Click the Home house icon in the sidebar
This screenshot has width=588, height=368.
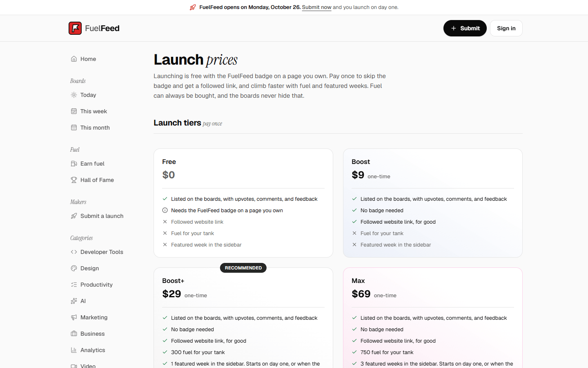[x=74, y=59]
